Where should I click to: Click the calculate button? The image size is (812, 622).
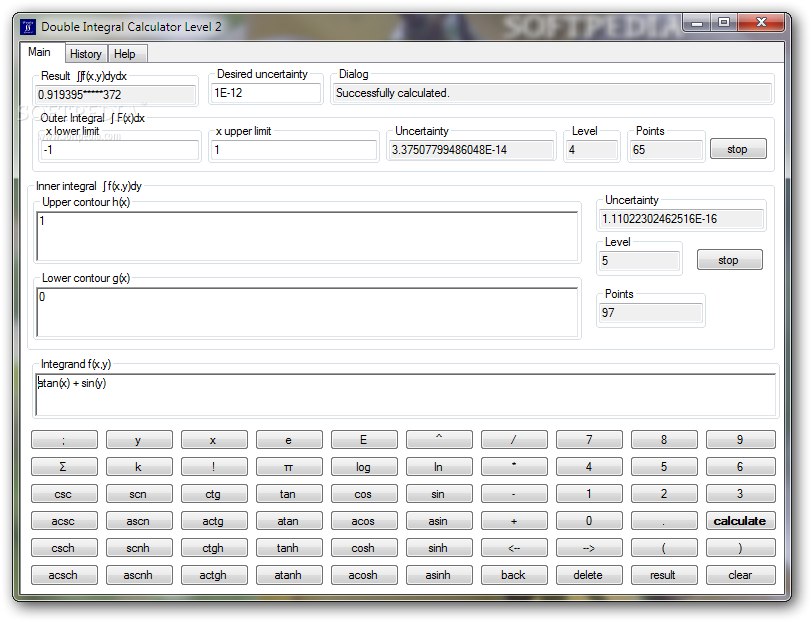pyautogui.click(x=740, y=520)
